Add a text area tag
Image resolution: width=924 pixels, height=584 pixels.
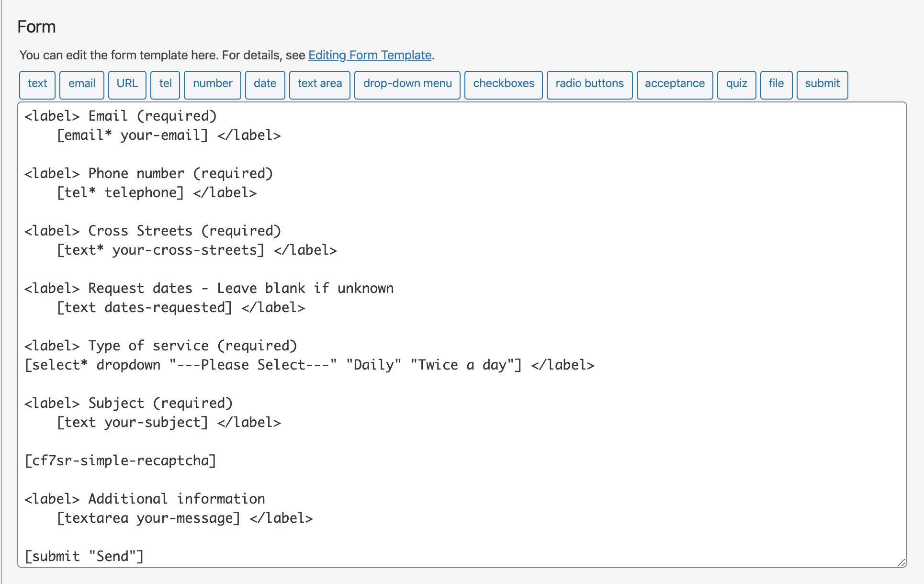coord(320,85)
